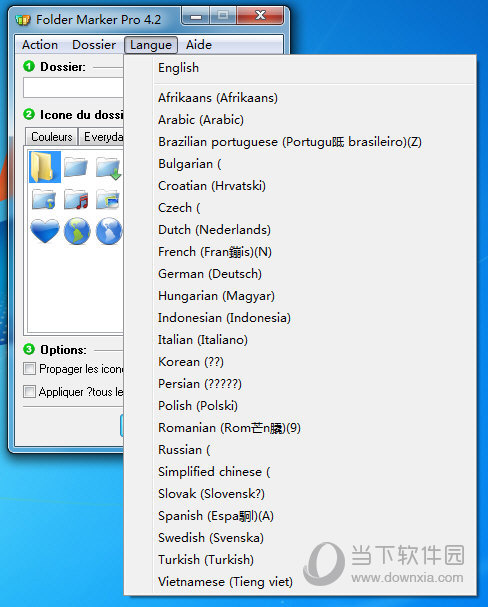Choose Bulgarian language entry
The height and width of the screenshot is (607, 488).
pos(300,164)
